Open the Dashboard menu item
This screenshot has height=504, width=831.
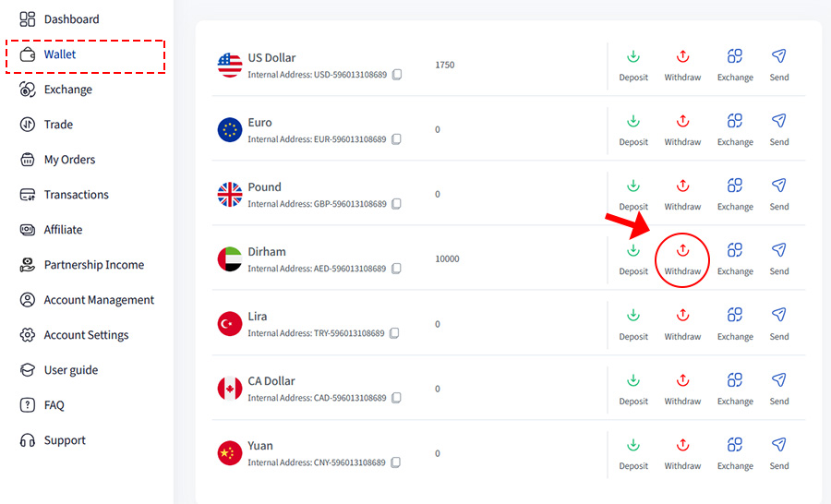pyautogui.click(x=71, y=19)
